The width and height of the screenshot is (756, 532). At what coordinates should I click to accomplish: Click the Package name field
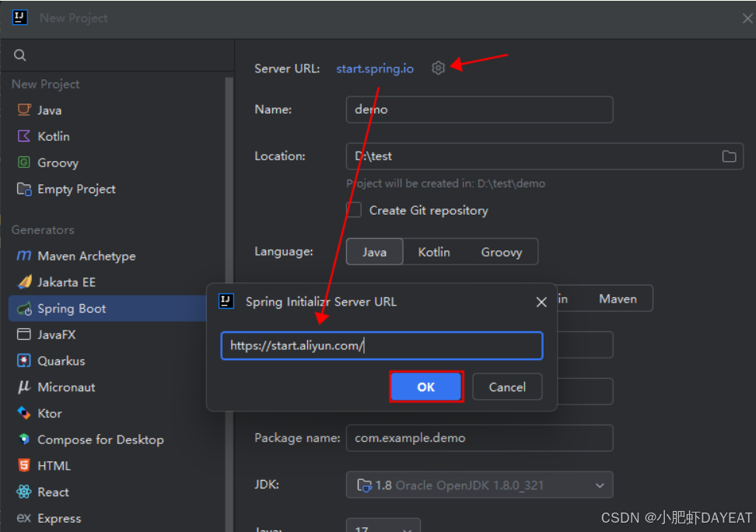click(x=480, y=438)
